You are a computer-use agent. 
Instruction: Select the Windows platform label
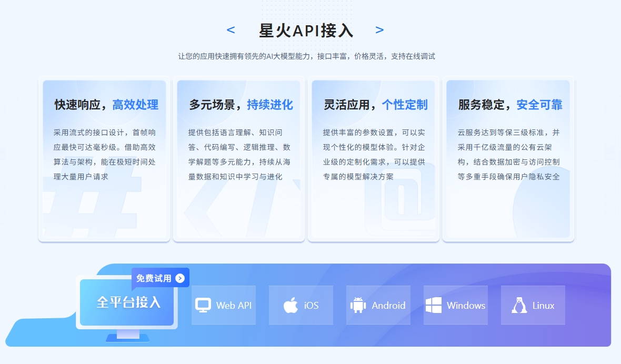click(466, 306)
